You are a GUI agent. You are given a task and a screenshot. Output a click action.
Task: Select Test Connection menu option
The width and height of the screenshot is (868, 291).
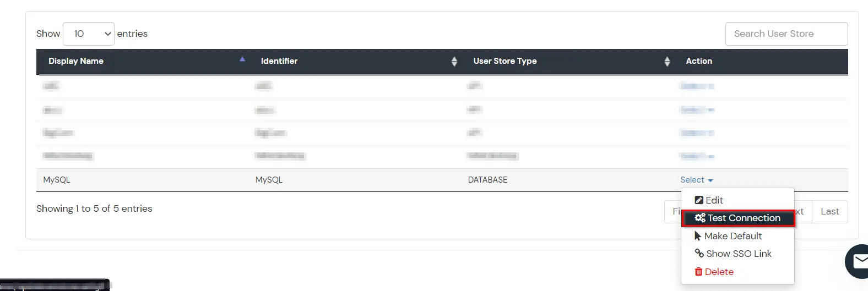738,218
